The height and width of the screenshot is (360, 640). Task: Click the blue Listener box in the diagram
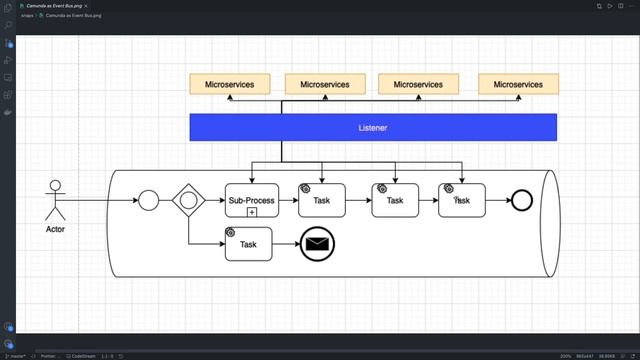tap(373, 127)
